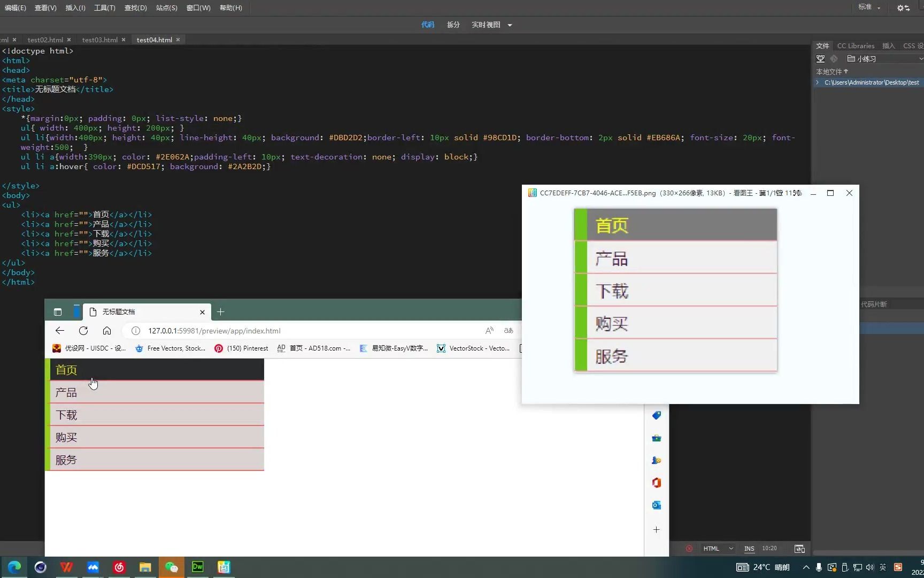Screen dimensions: 924x578
Task: Toggle the microphone icon in system tray
Action: (x=819, y=567)
